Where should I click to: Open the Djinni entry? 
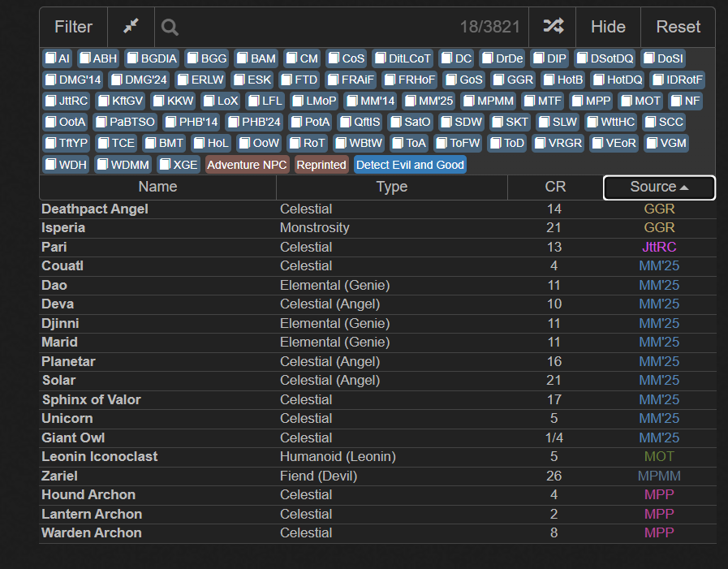[377, 323]
